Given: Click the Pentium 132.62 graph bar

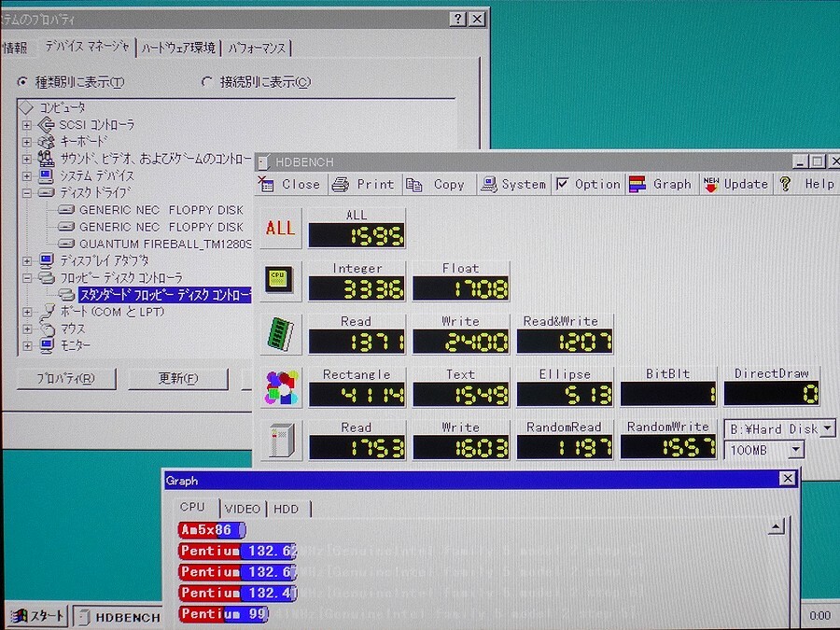Looking at the screenshot, I should [x=237, y=551].
